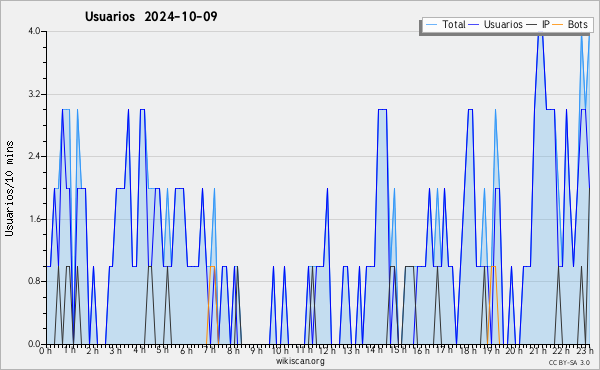Click the '15 h' x-axis label

(x=398, y=350)
